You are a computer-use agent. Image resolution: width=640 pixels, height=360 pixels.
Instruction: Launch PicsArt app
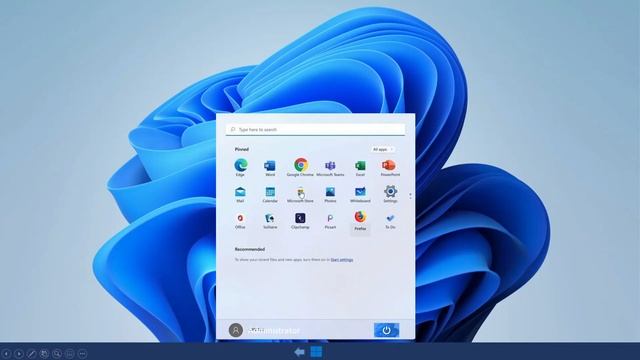(330, 220)
